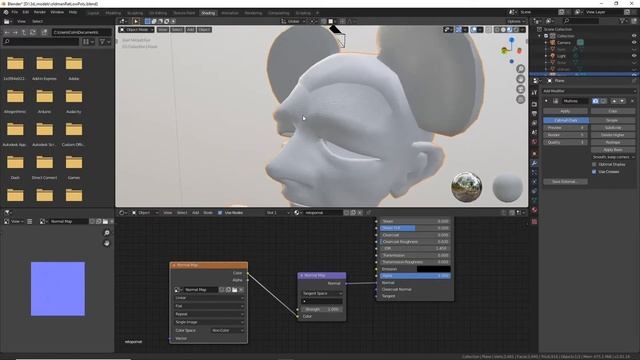
Task: Unlink image in the Image Texture node
Action: [x=241, y=290]
